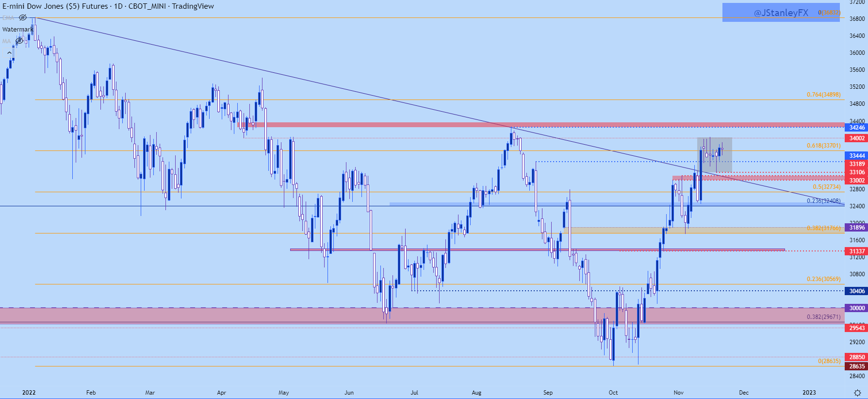Click the 32400 tick on price scale
Screen dimensions: 868x399
click(x=857, y=206)
